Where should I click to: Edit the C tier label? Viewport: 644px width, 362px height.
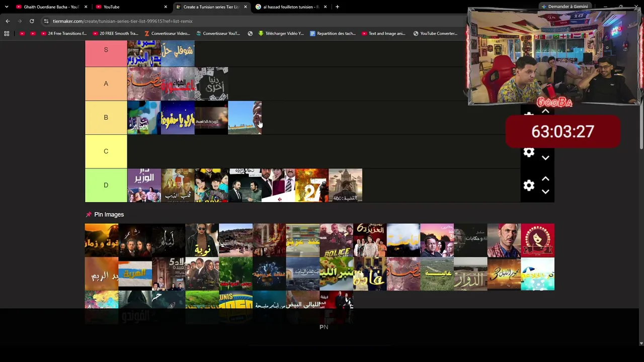[x=106, y=151]
